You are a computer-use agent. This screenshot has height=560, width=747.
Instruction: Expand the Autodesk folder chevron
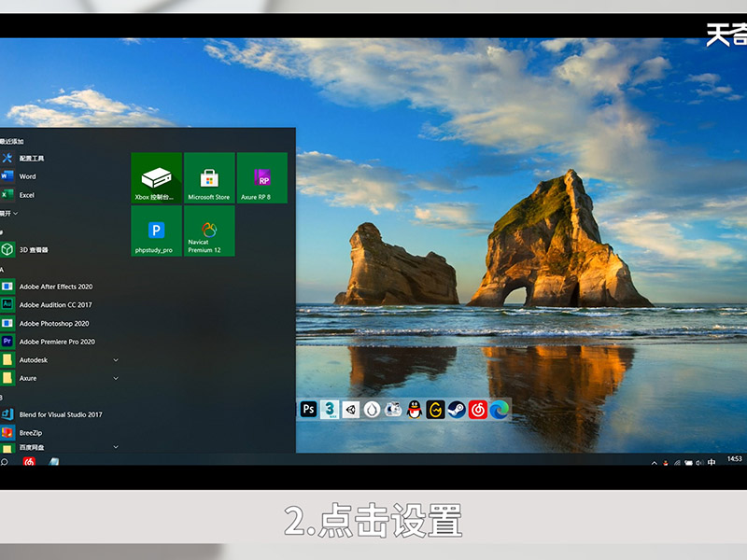[x=115, y=360]
